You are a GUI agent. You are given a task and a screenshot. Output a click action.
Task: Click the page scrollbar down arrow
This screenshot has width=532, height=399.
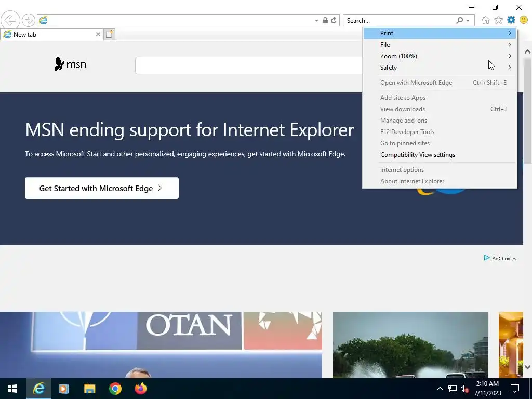[x=527, y=367]
